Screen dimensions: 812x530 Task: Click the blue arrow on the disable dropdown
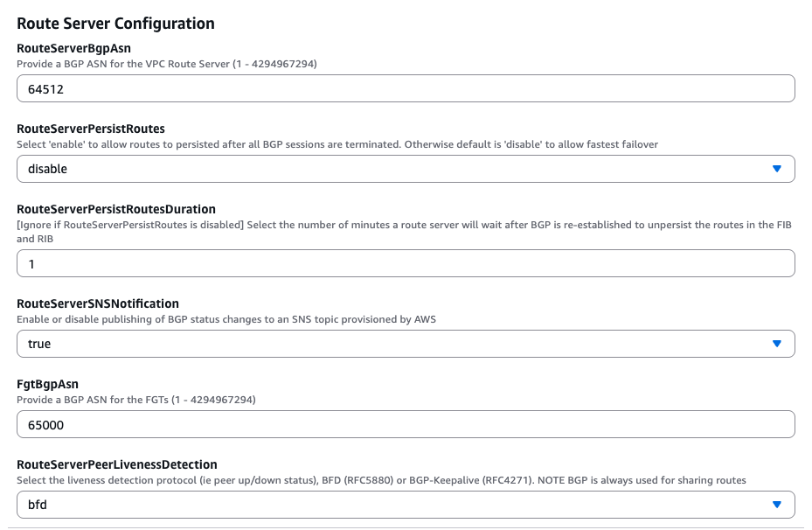click(776, 169)
